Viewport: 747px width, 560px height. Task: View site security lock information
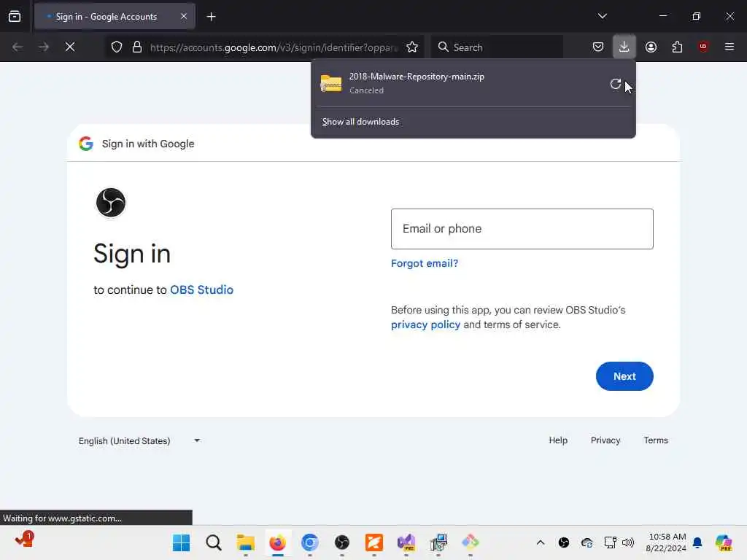(137, 47)
